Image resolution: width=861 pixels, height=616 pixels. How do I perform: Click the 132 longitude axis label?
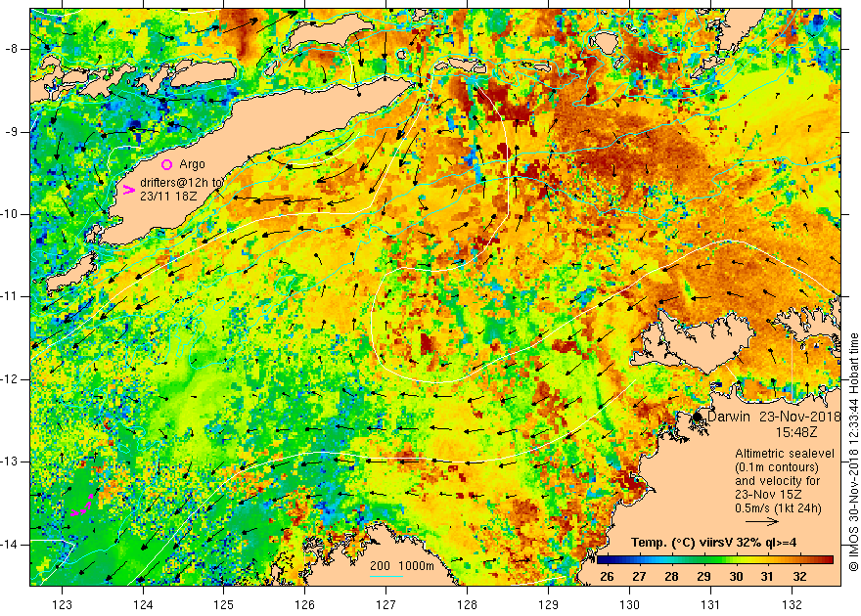[792, 605]
